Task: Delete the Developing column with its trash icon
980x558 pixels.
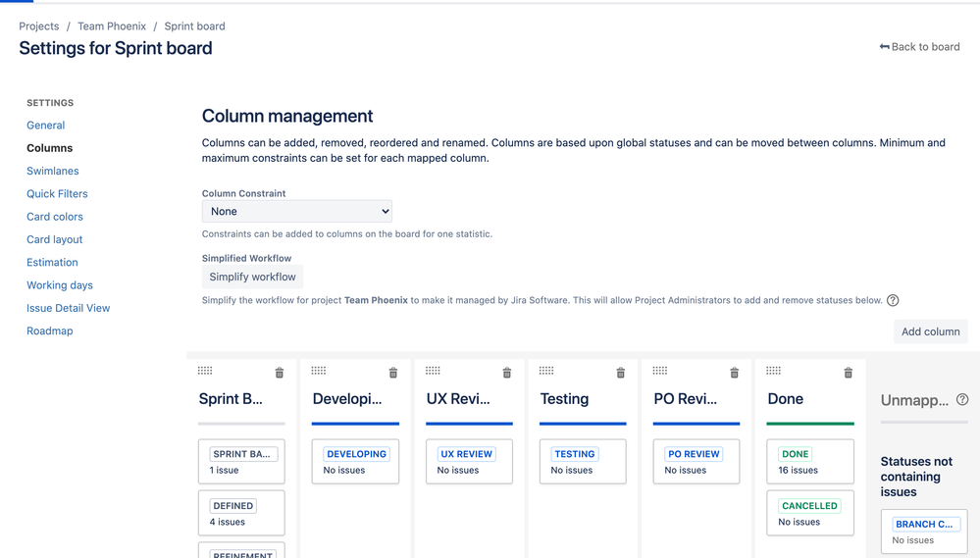Action: pos(393,373)
